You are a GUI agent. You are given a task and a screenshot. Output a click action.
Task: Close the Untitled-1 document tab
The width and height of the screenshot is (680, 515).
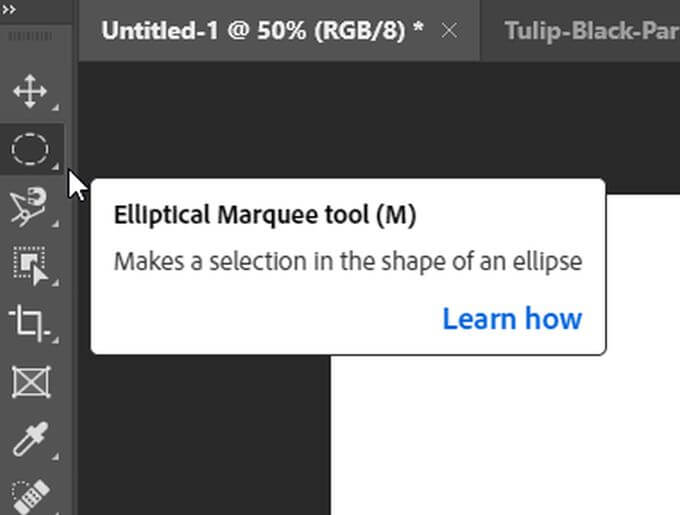click(449, 30)
